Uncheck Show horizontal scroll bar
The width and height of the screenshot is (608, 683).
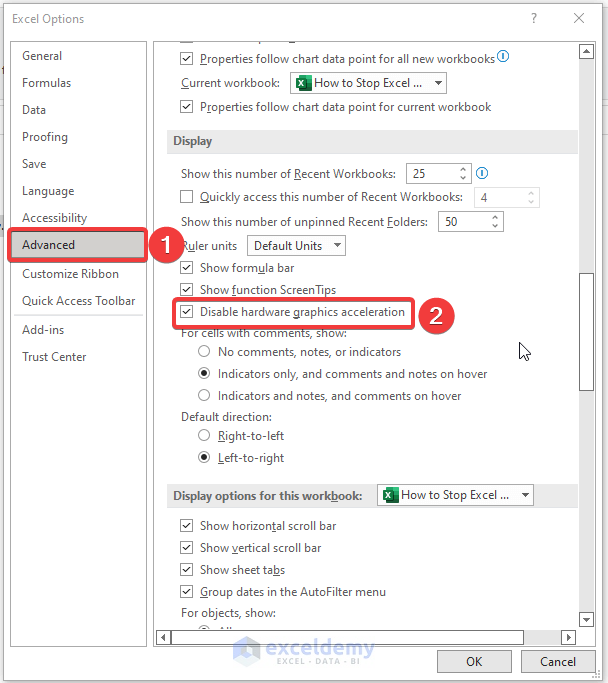pos(186,526)
